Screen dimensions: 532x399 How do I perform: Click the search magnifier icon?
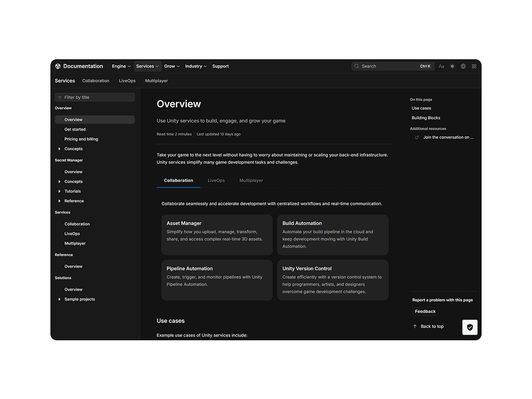[356, 66]
